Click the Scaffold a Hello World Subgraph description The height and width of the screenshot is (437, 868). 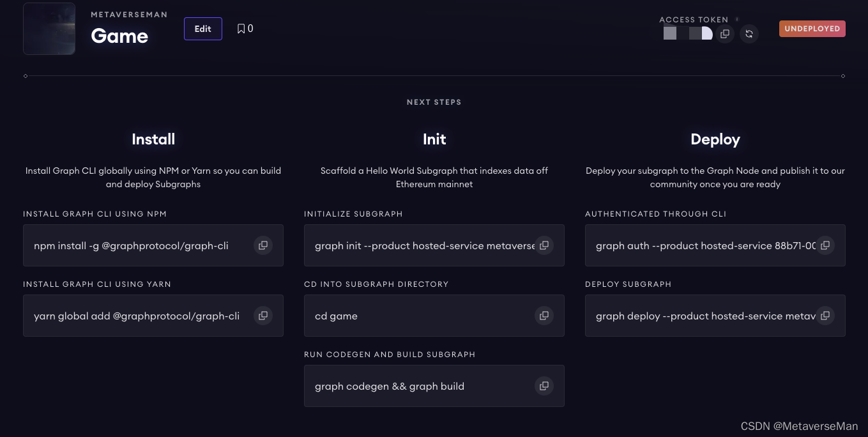(x=434, y=178)
